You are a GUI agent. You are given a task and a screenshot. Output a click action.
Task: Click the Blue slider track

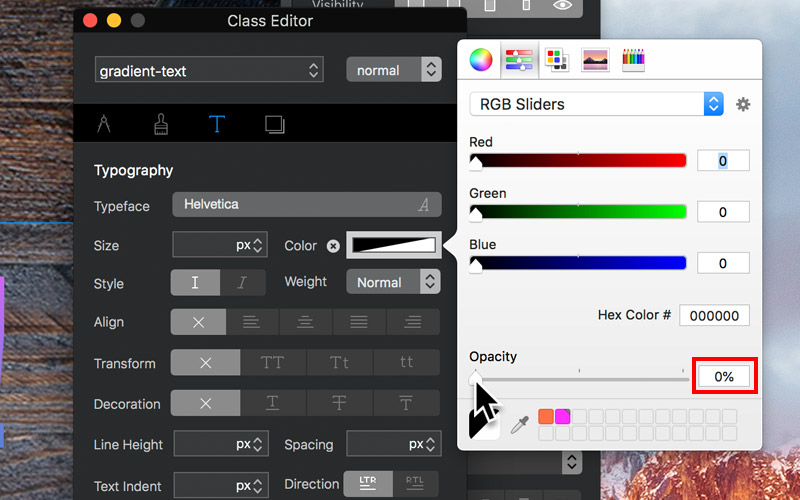tap(578, 263)
